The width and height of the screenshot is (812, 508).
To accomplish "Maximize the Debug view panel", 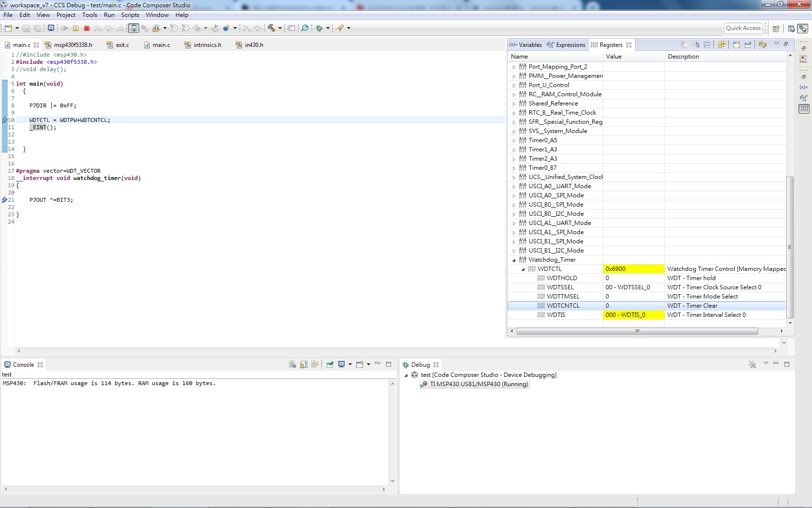I will pos(787,364).
